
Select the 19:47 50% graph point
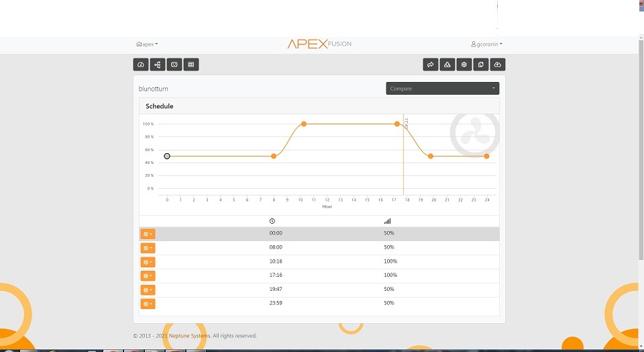pos(431,157)
